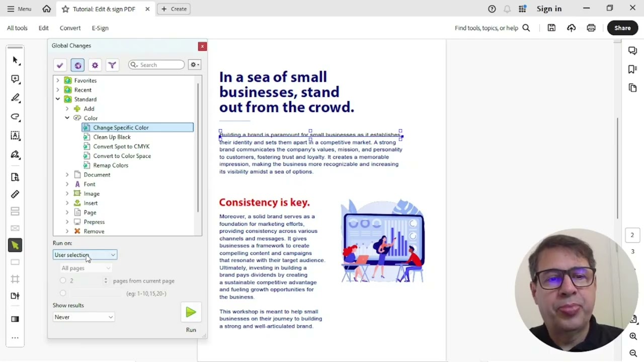
Task: Select the text box AI tool
Action: pyautogui.click(x=15, y=136)
